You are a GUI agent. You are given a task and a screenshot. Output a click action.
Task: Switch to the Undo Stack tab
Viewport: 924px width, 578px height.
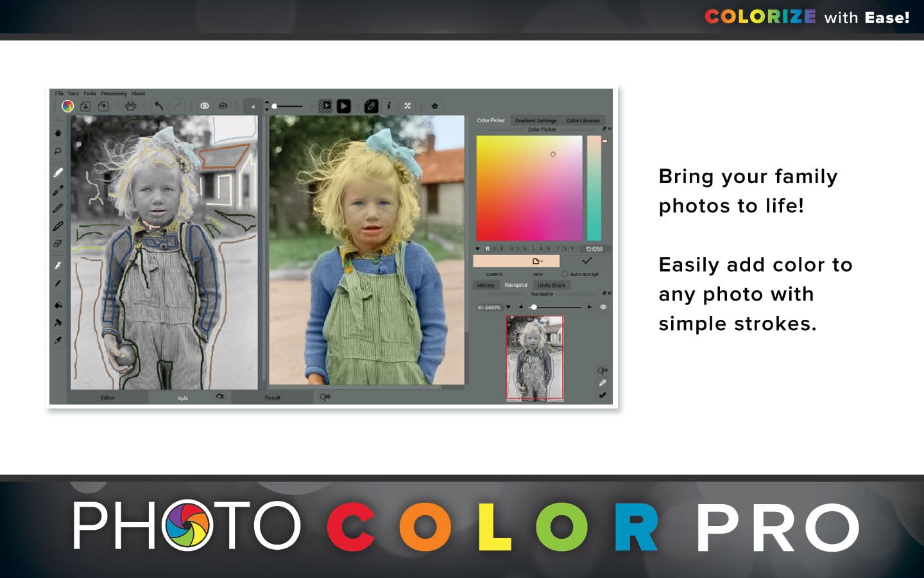click(x=551, y=285)
